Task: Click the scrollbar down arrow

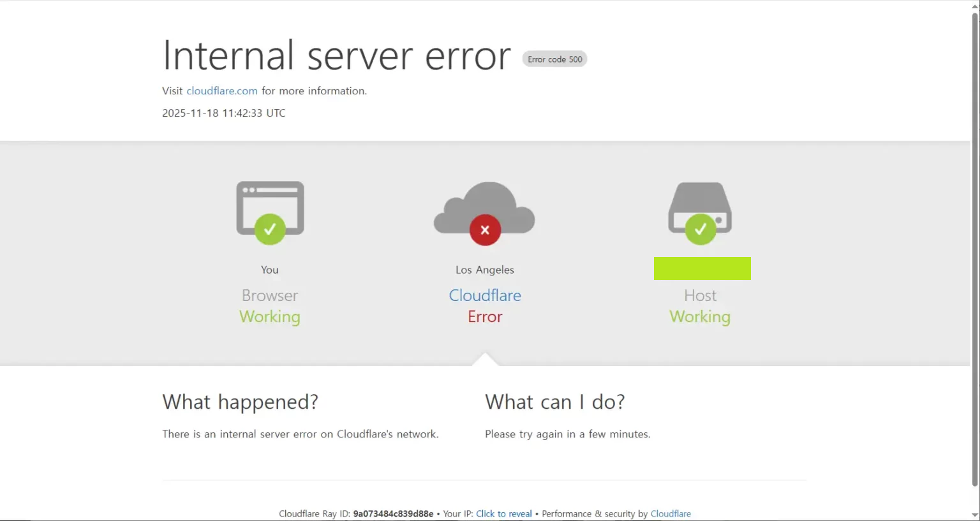Action: (975, 515)
